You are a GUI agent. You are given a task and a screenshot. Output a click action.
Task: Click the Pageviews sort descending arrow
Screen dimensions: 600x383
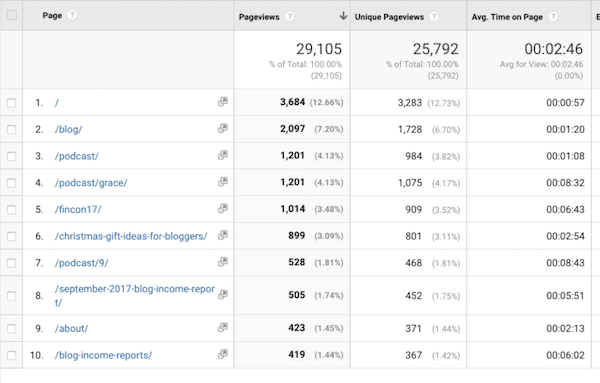click(x=343, y=16)
